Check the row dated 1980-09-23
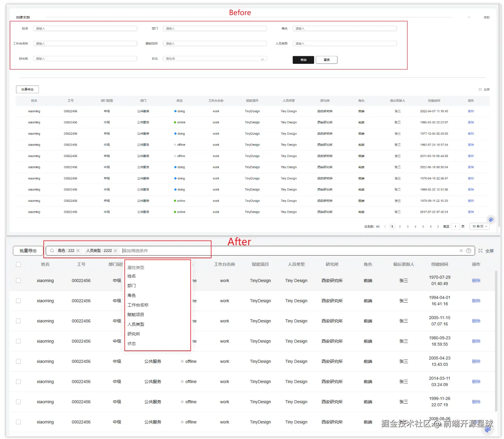Image resolution: width=504 pixels, height=439 pixels. coord(18,341)
